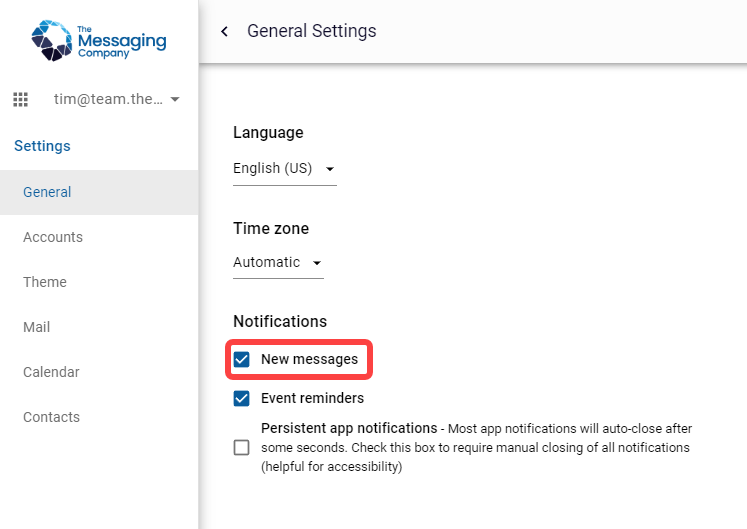Open the apps grid icon
The height and width of the screenshot is (529, 747).
20,99
